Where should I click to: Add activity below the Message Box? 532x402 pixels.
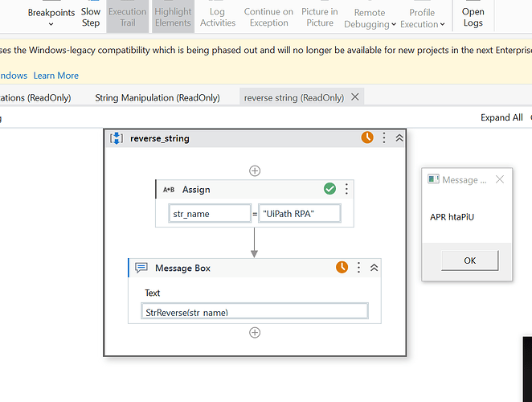(x=255, y=332)
